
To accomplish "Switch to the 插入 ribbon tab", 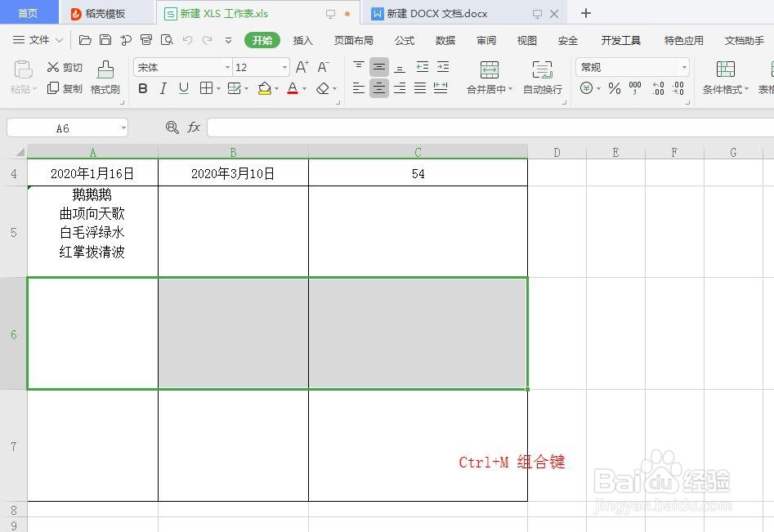I will coord(302,40).
